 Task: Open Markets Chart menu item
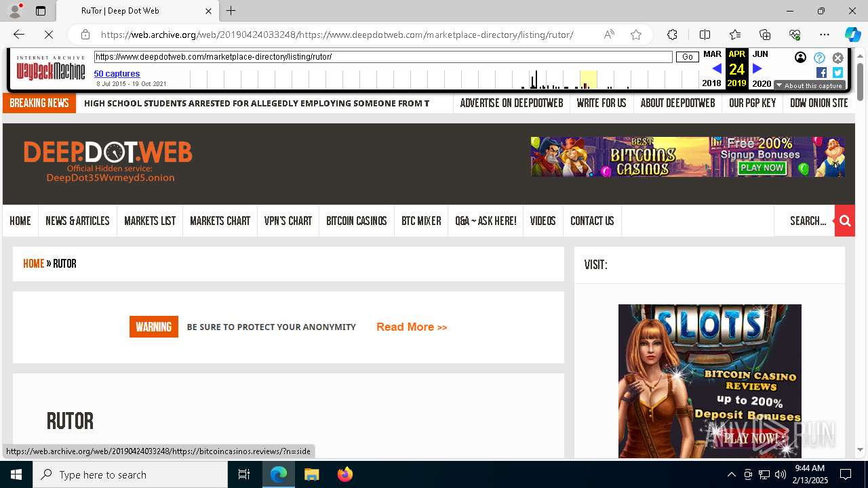[220, 221]
